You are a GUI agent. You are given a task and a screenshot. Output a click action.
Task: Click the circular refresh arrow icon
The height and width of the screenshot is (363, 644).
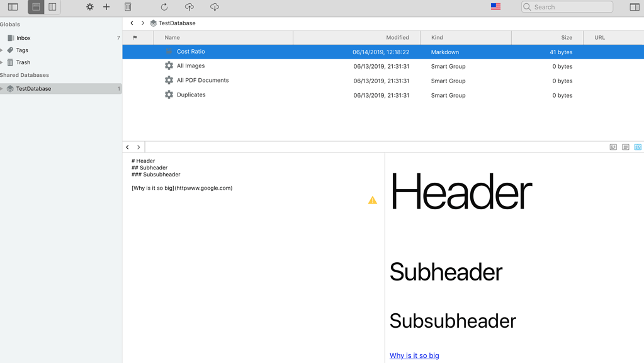point(164,7)
